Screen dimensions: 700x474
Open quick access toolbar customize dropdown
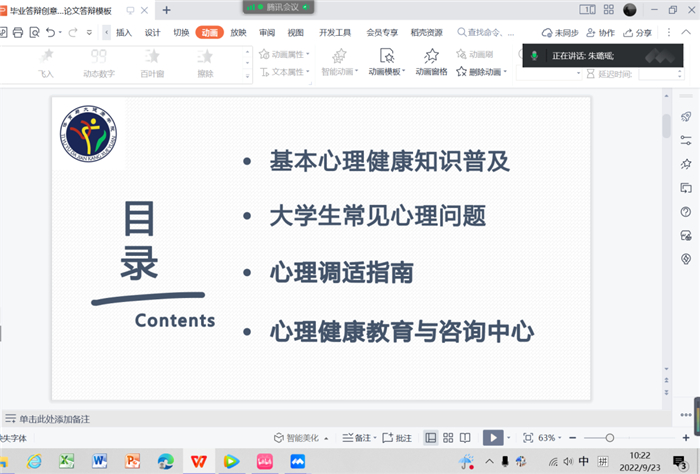point(89,33)
